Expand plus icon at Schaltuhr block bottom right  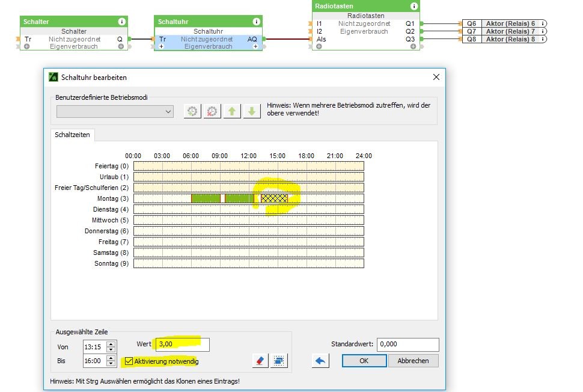[255, 46]
